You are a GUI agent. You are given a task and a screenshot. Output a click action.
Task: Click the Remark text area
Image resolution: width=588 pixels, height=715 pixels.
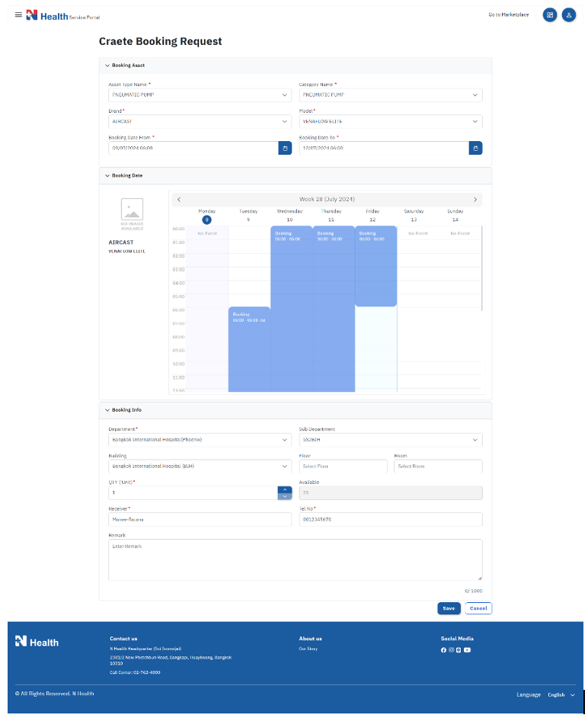click(x=295, y=560)
